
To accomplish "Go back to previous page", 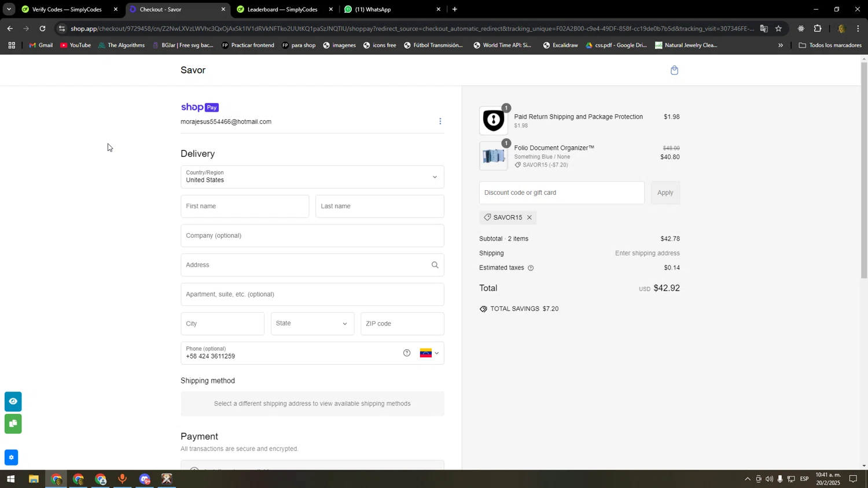I will [x=10, y=28].
